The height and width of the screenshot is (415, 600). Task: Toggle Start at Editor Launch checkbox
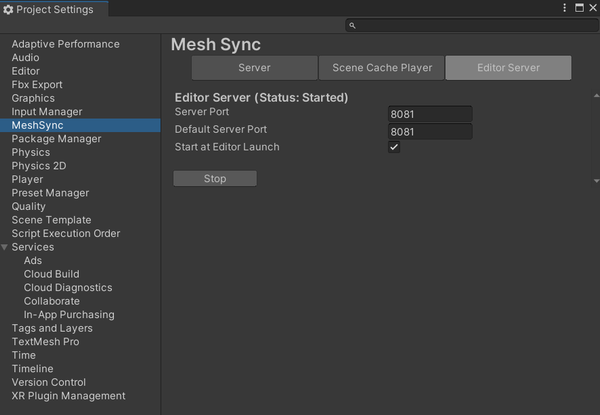tap(394, 148)
